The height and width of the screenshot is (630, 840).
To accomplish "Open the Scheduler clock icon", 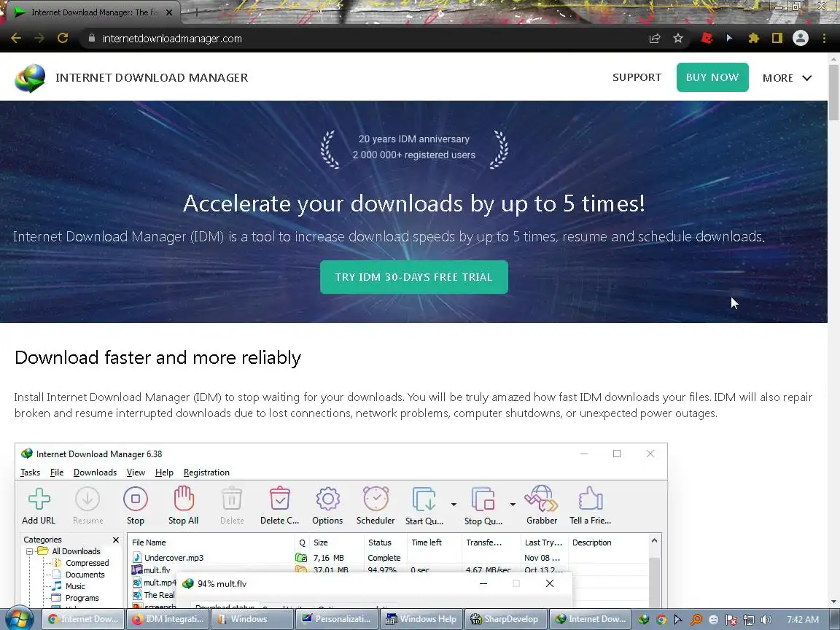I will [376, 498].
